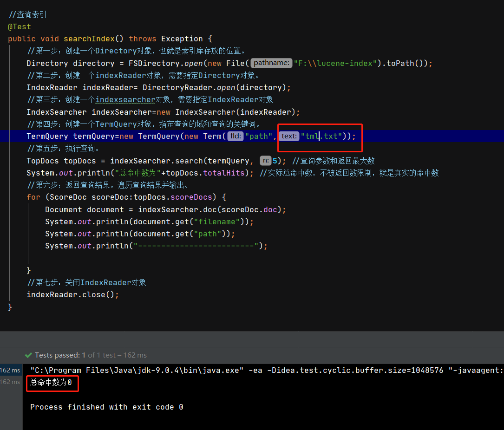Click the -javaagent argument in console

click(x=476, y=370)
